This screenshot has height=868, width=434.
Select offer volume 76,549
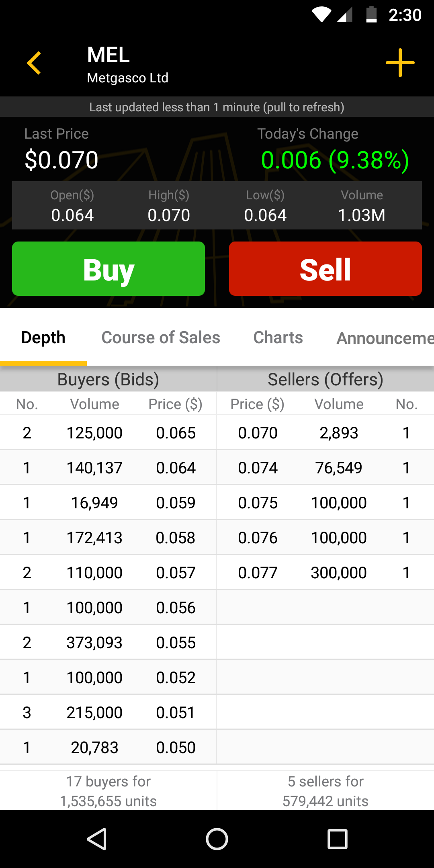click(x=339, y=468)
